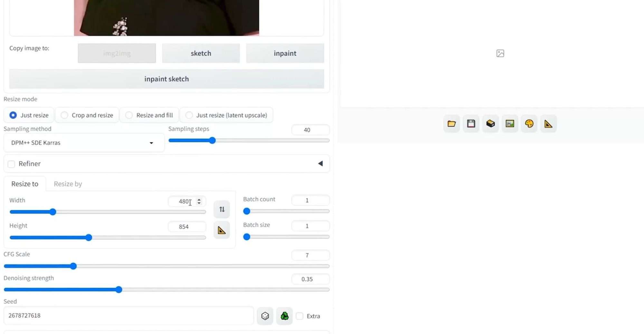Switch to the Resize by tab
Image resolution: width=644 pixels, height=334 pixels.
click(x=68, y=184)
